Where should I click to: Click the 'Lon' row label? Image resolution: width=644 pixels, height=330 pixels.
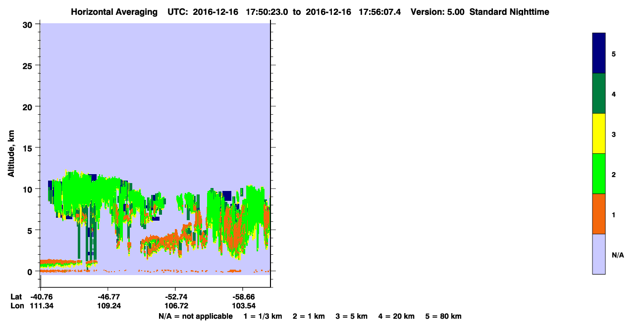pos(17,306)
